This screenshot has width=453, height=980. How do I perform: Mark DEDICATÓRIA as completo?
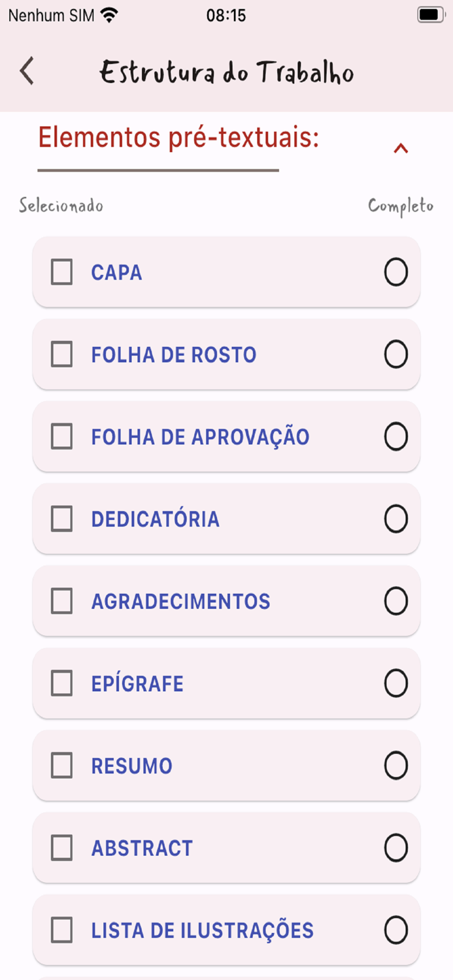click(x=396, y=519)
